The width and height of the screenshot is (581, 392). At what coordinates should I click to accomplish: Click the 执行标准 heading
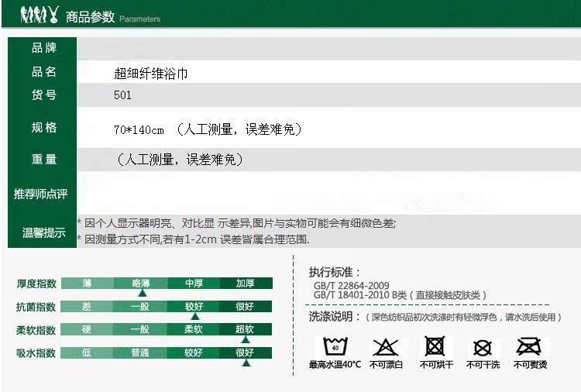tap(335, 273)
